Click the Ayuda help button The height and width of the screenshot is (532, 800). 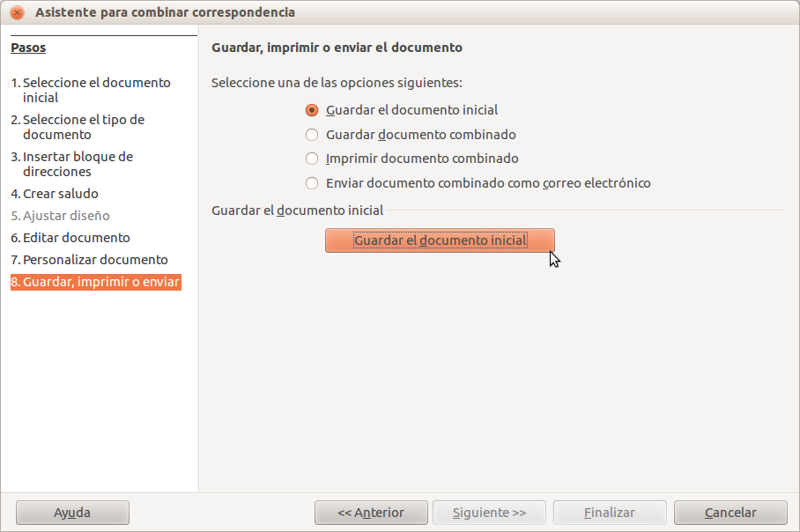[72, 513]
